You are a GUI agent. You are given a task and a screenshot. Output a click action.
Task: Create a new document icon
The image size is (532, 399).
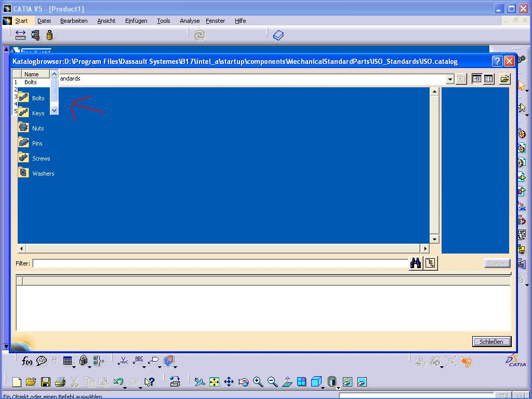point(17,382)
